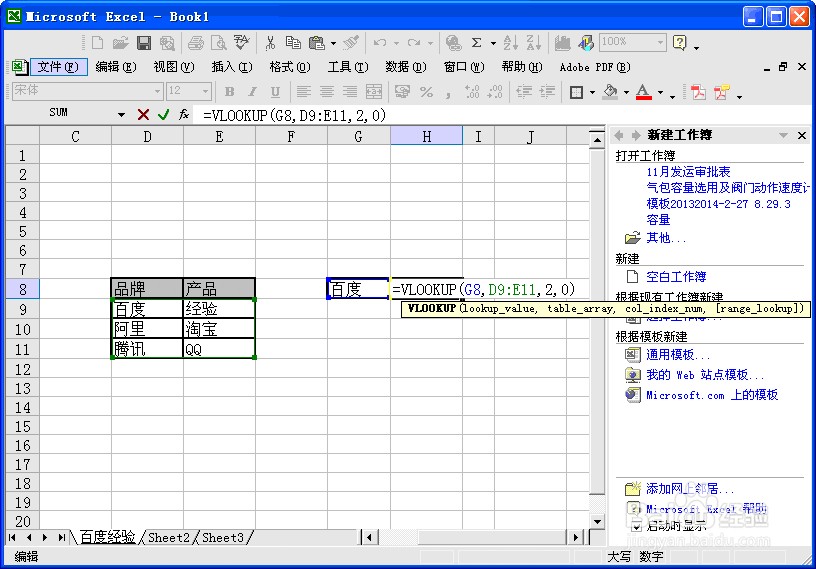Screen dimensions: 816x569
Task: Click the Comma Style icon
Action: pyautogui.click(x=448, y=93)
